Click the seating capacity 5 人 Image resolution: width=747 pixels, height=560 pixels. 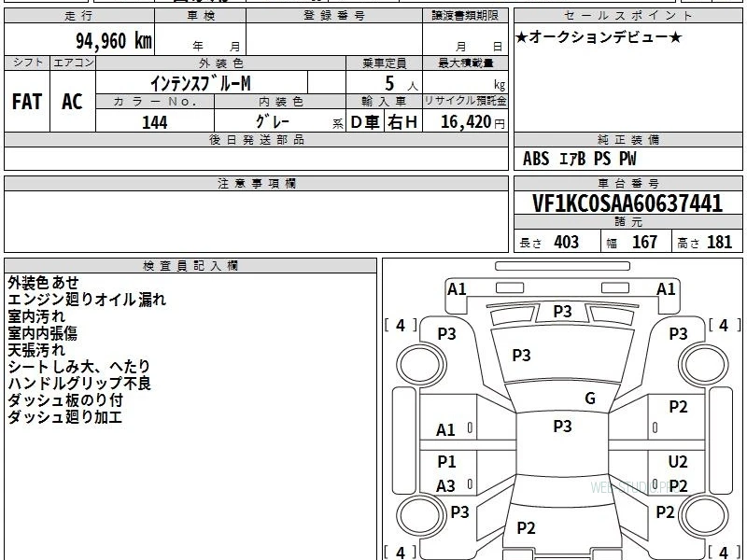[x=402, y=84]
